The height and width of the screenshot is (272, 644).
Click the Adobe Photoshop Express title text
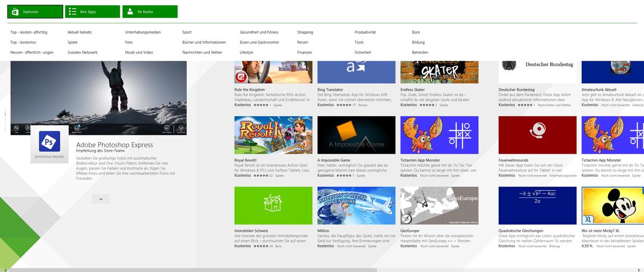114,145
